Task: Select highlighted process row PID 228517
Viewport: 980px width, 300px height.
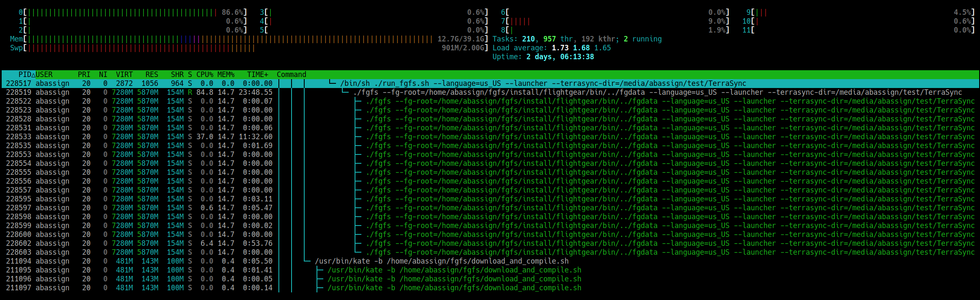Action: [x=490, y=83]
